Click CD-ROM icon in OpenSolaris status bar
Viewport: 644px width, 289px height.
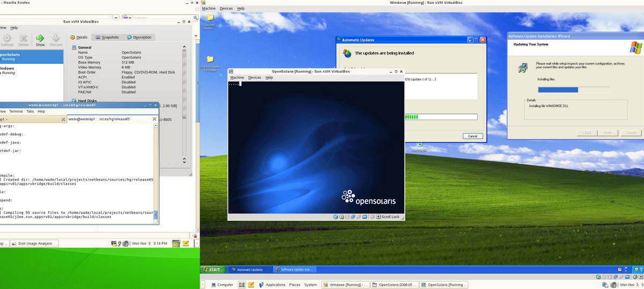coord(341,216)
